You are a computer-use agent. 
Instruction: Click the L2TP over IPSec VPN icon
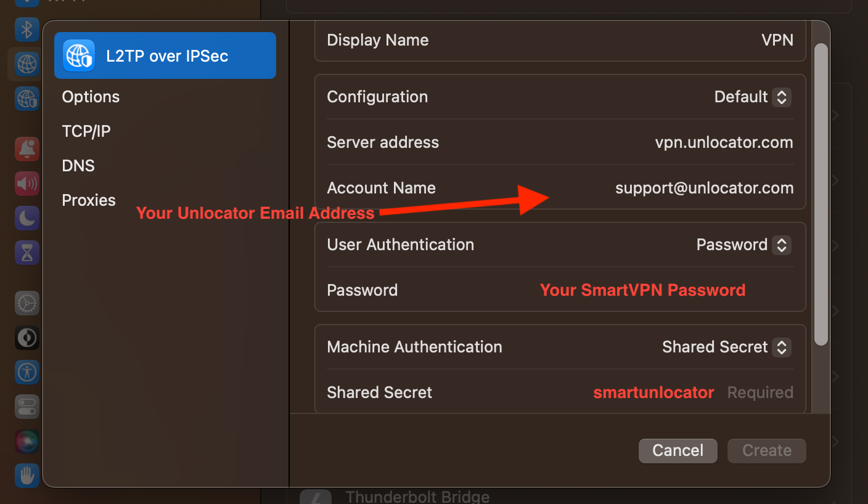click(79, 55)
